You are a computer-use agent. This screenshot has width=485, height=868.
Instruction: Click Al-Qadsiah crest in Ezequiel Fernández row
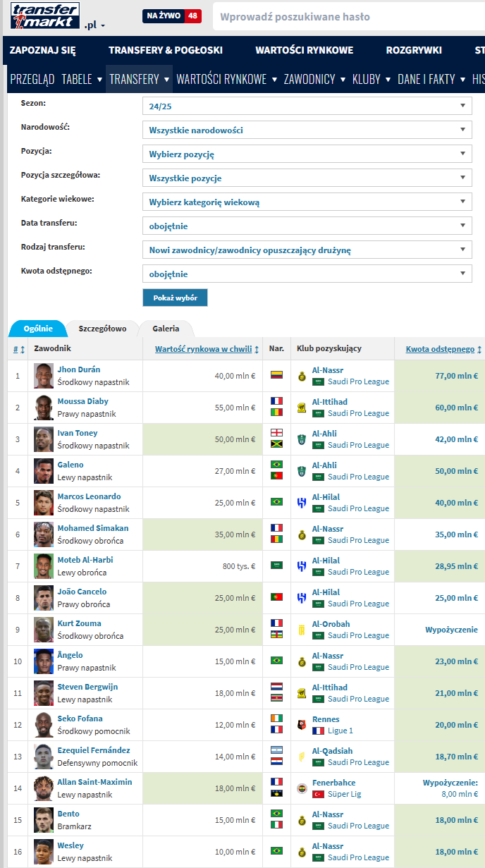tap(302, 757)
